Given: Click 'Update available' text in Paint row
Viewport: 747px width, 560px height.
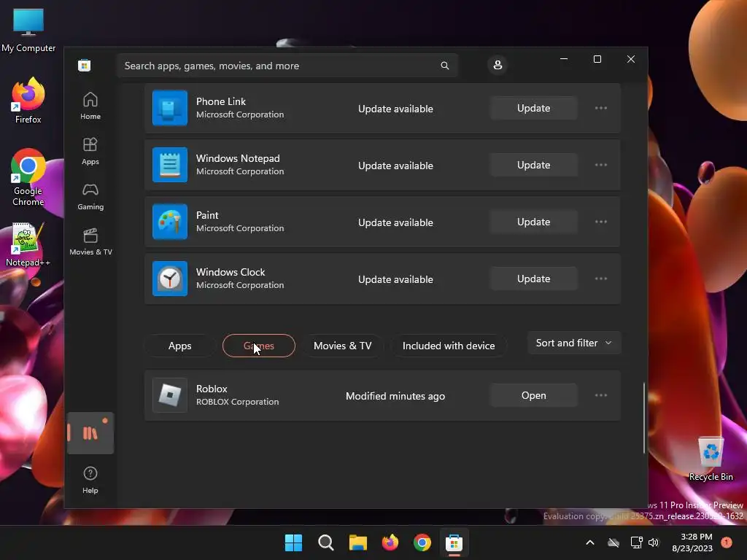Looking at the screenshot, I should coord(395,222).
